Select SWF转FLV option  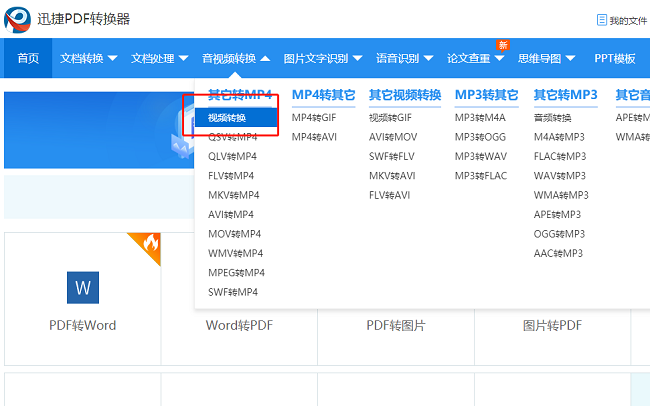(x=392, y=156)
